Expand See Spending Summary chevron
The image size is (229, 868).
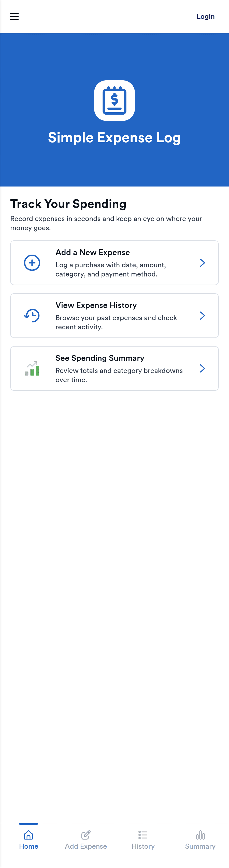pyautogui.click(x=202, y=369)
